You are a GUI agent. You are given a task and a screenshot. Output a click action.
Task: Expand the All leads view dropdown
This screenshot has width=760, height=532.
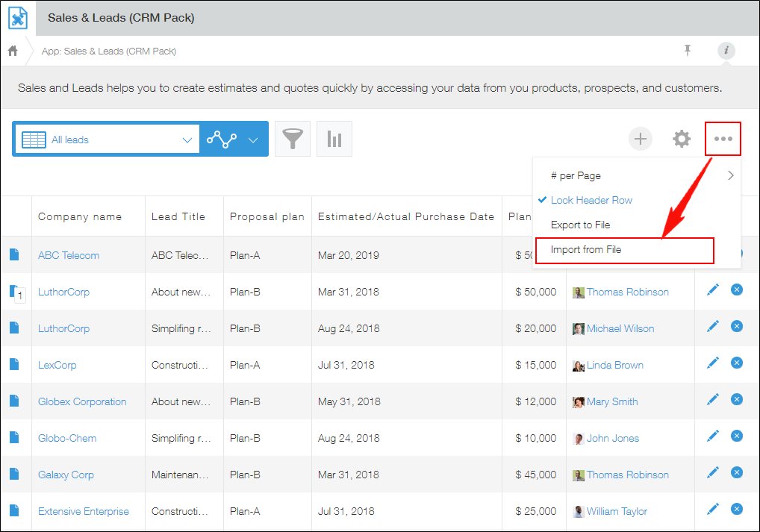pos(187,140)
